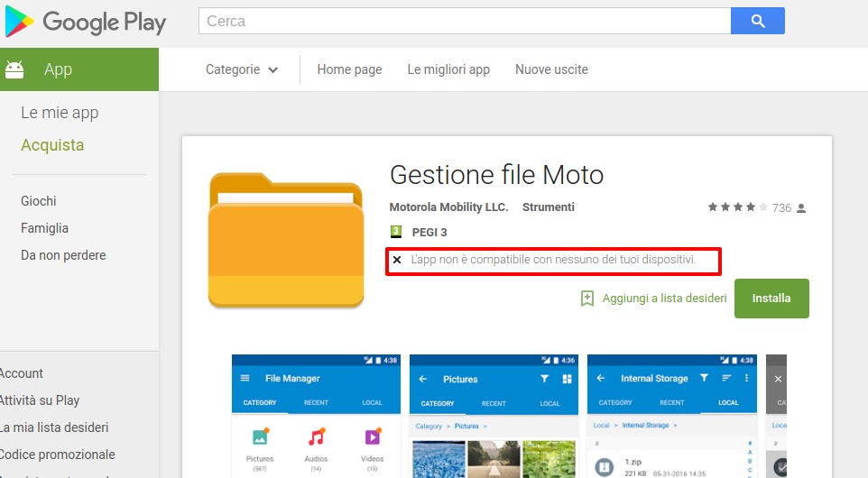Image resolution: width=868 pixels, height=478 pixels.
Task: Click the green leaves photo thumbnail
Action: 549,460
